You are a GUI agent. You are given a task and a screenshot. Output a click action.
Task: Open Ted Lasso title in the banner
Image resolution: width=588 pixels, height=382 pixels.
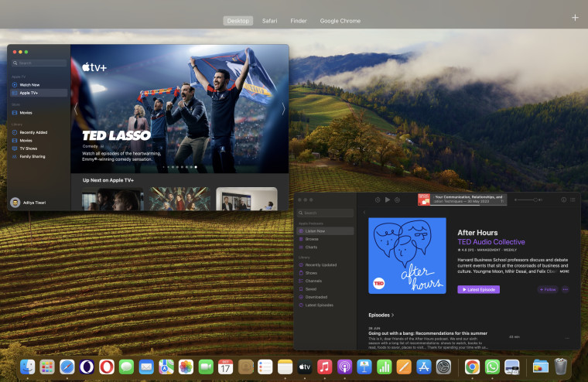click(x=116, y=135)
